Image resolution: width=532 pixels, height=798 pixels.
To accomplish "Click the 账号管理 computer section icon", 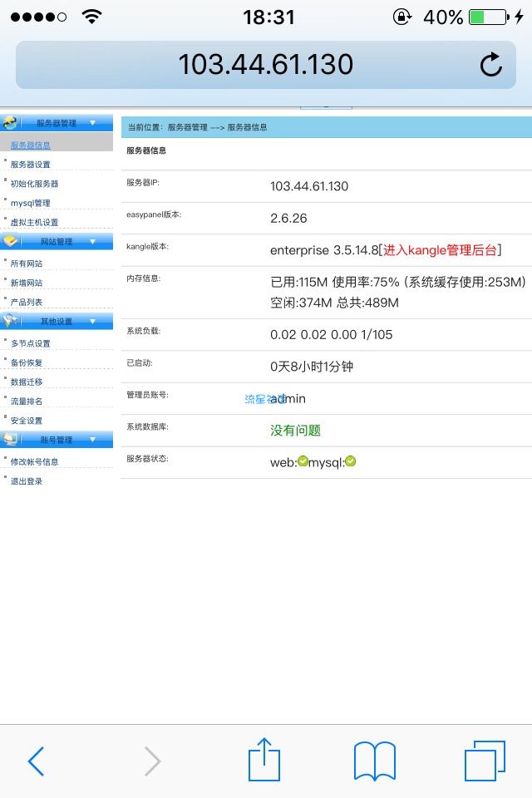I will pyautogui.click(x=10, y=439).
